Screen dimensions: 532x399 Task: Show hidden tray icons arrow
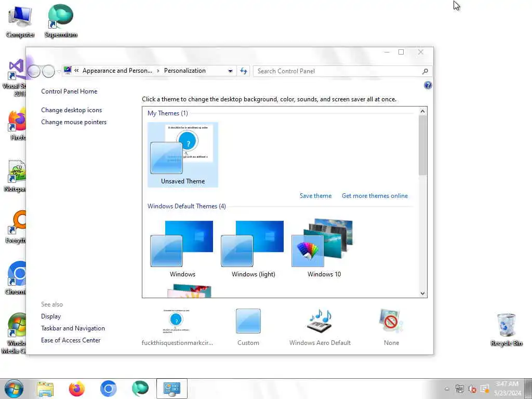point(447,389)
